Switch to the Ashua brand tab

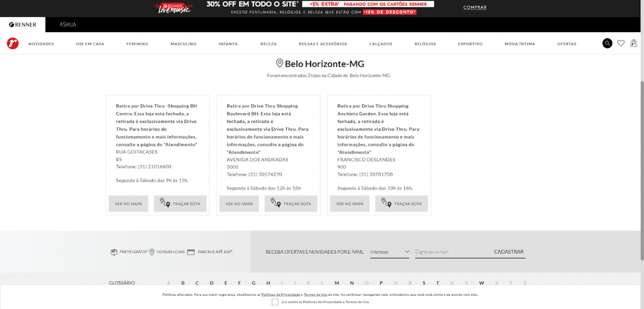68,24
